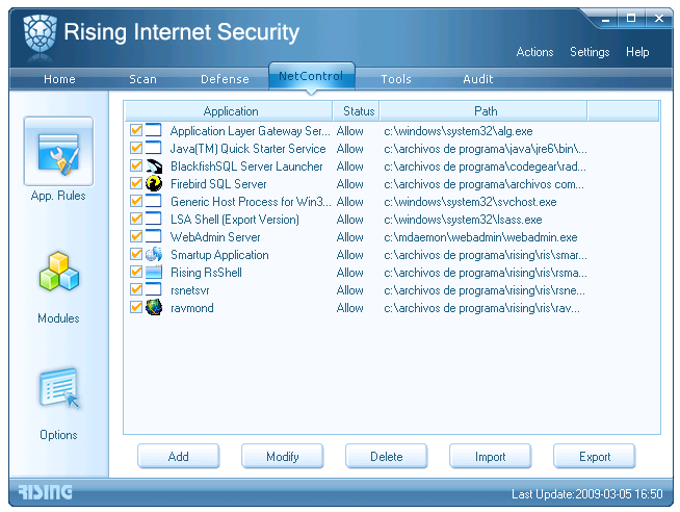Click the WebAdmin Server icon

tap(154, 237)
